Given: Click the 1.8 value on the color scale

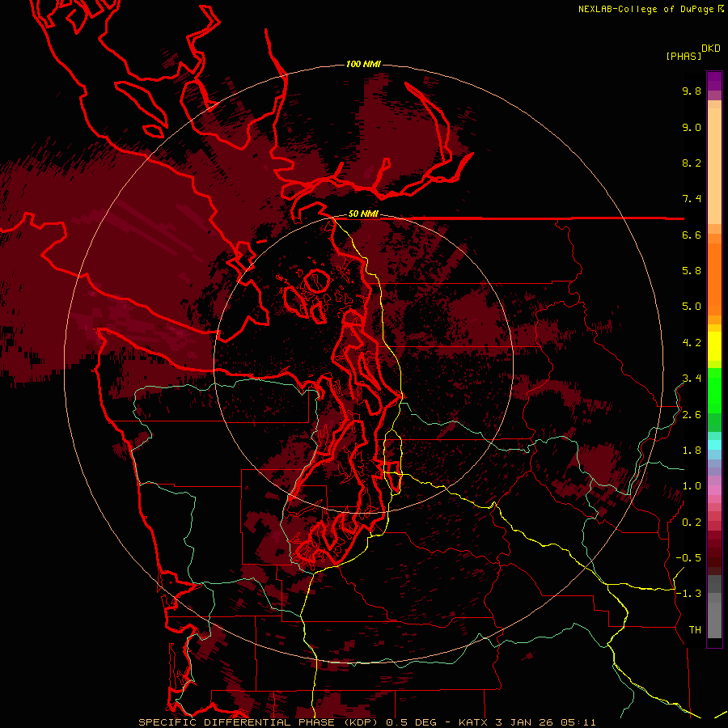Looking at the screenshot, I should point(692,451).
